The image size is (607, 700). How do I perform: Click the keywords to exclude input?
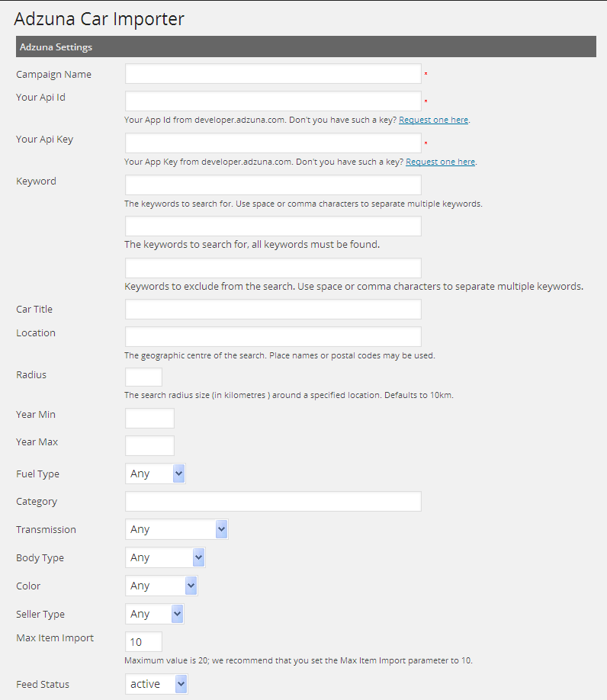tap(273, 268)
